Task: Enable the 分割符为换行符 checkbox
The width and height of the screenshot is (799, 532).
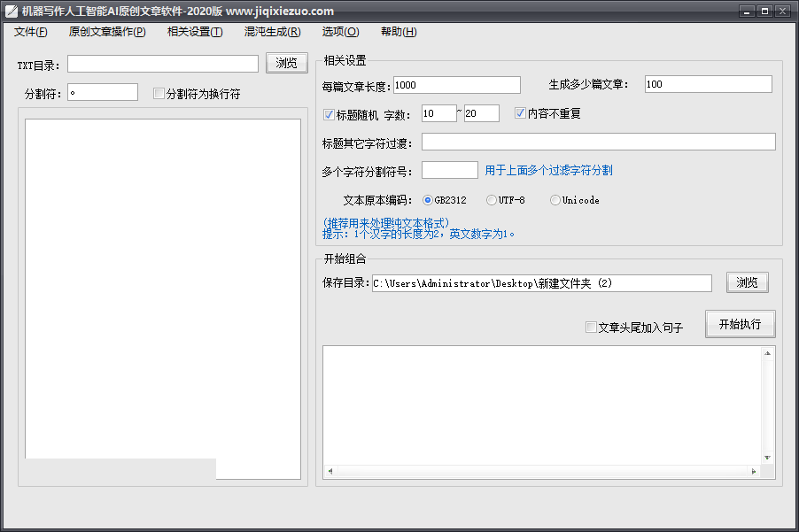Action: tap(159, 94)
